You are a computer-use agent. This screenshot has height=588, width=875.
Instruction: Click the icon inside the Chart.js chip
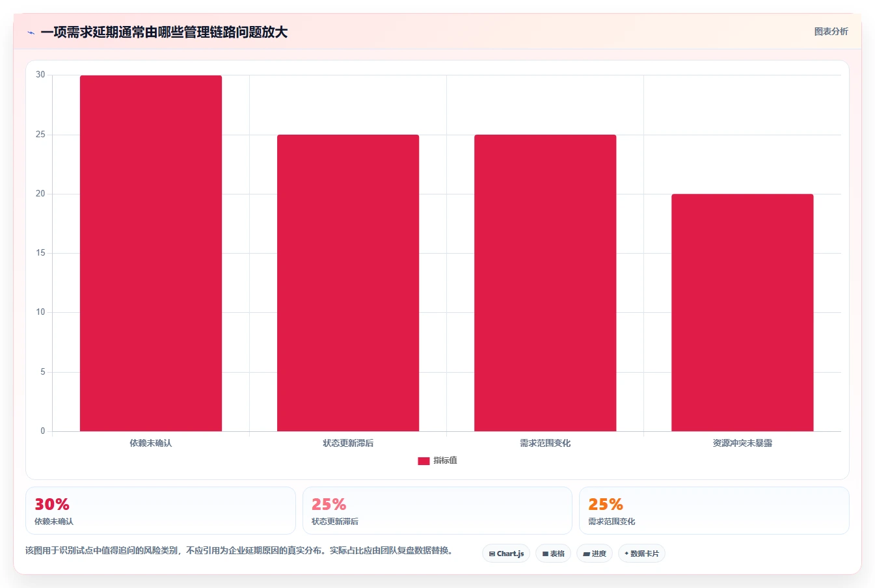492,554
